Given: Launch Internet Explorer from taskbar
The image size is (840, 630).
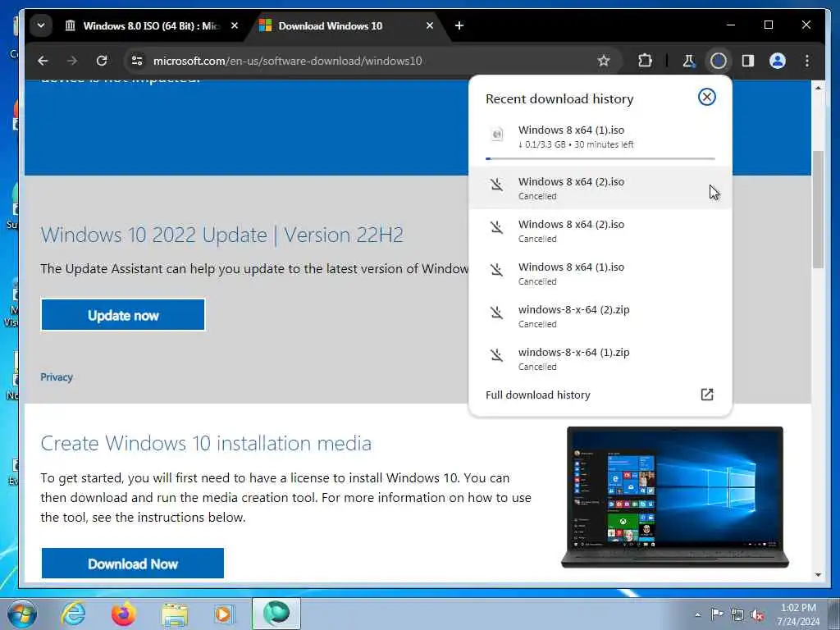Looking at the screenshot, I should [73, 614].
